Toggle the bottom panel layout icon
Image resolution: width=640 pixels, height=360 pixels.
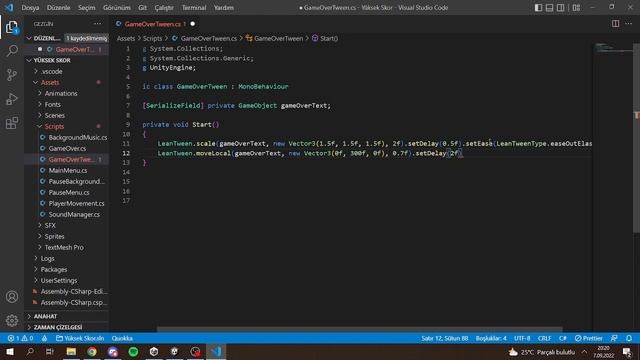click(549, 8)
